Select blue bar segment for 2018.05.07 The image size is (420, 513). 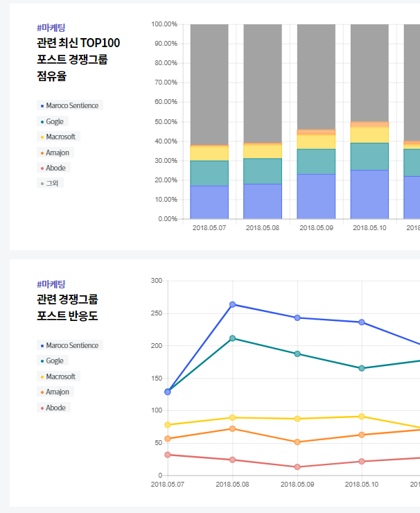pos(209,202)
